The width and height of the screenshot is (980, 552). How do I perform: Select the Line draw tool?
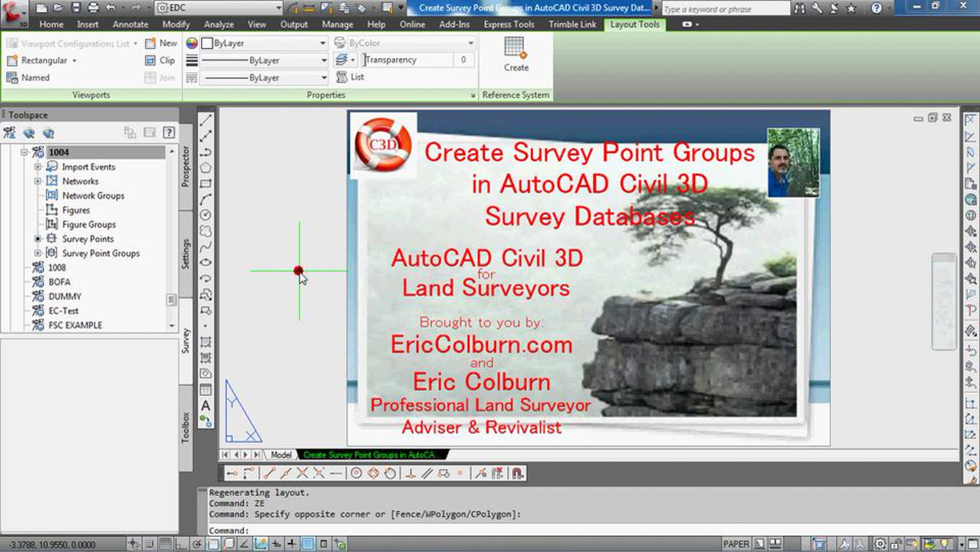tap(205, 120)
